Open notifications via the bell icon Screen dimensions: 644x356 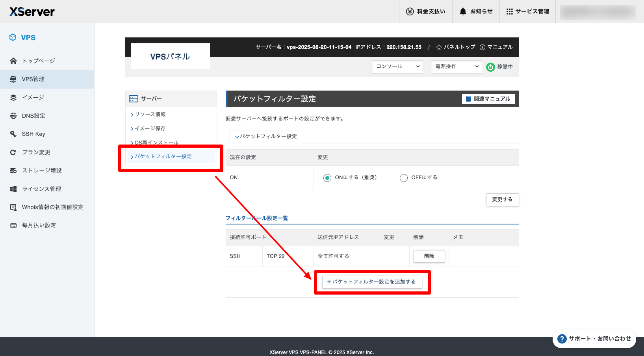463,11
